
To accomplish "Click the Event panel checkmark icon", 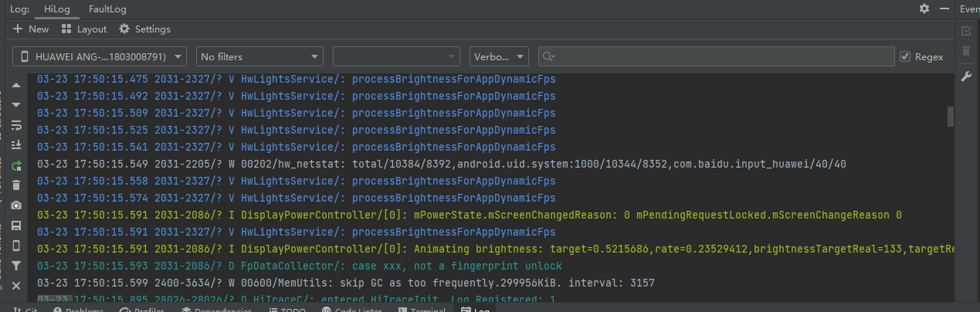I will point(966,31).
